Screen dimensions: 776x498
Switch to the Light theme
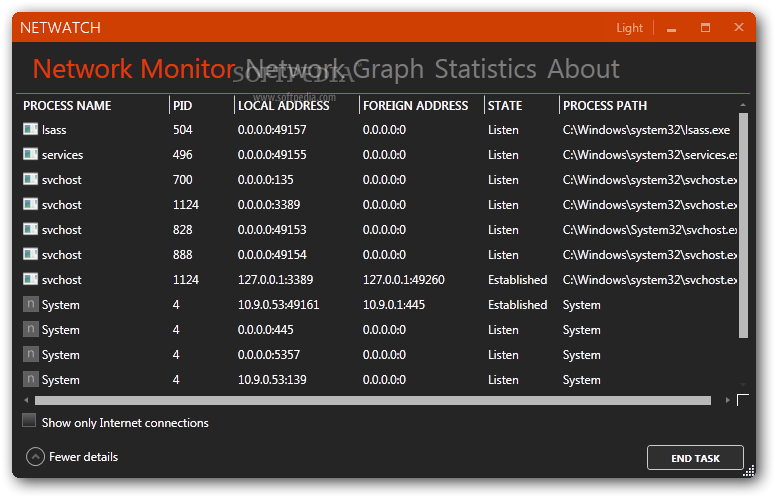tap(629, 28)
